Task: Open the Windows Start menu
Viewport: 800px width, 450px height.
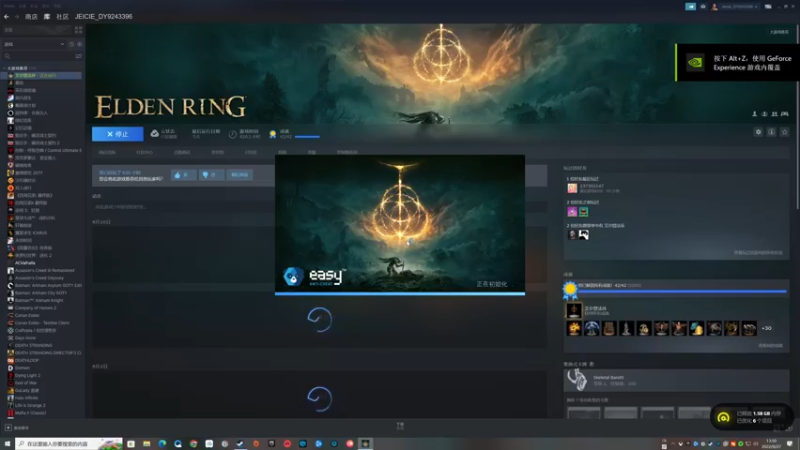Action: [7, 444]
